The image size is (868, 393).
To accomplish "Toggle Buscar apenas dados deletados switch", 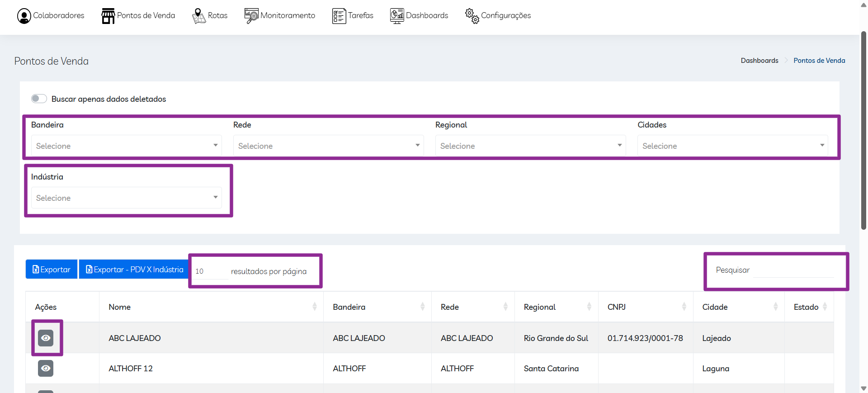I will [39, 99].
